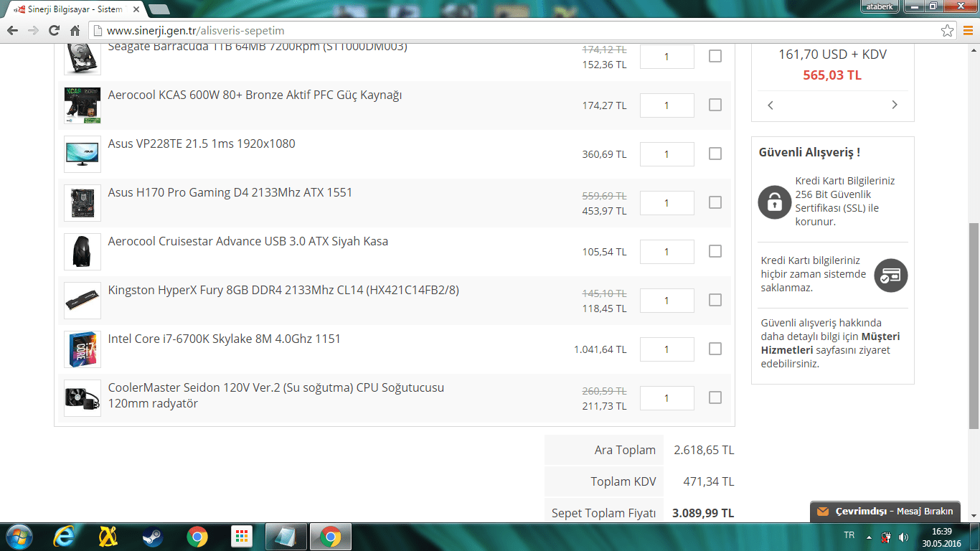Open the Steam taskbar icon
The width and height of the screenshot is (980, 551).
coord(152,537)
